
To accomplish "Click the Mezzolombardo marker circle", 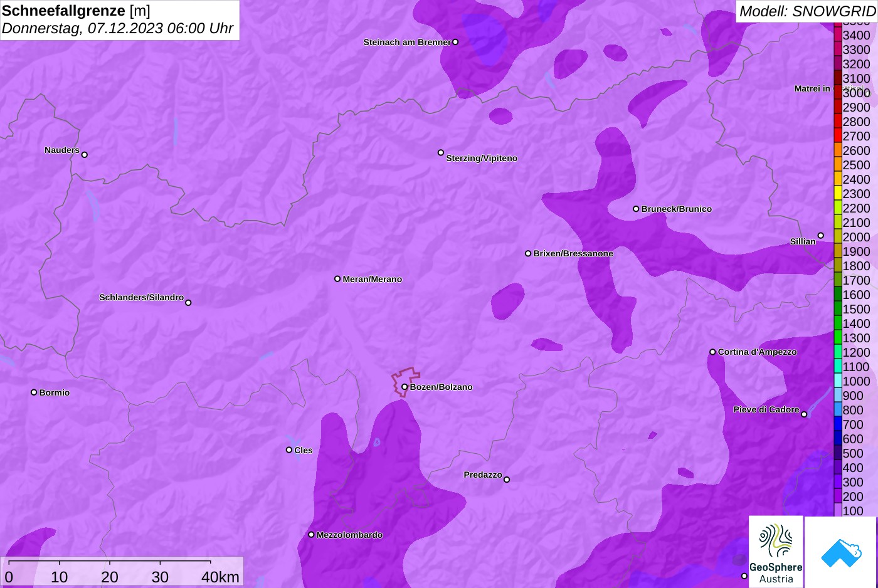I will tap(311, 535).
